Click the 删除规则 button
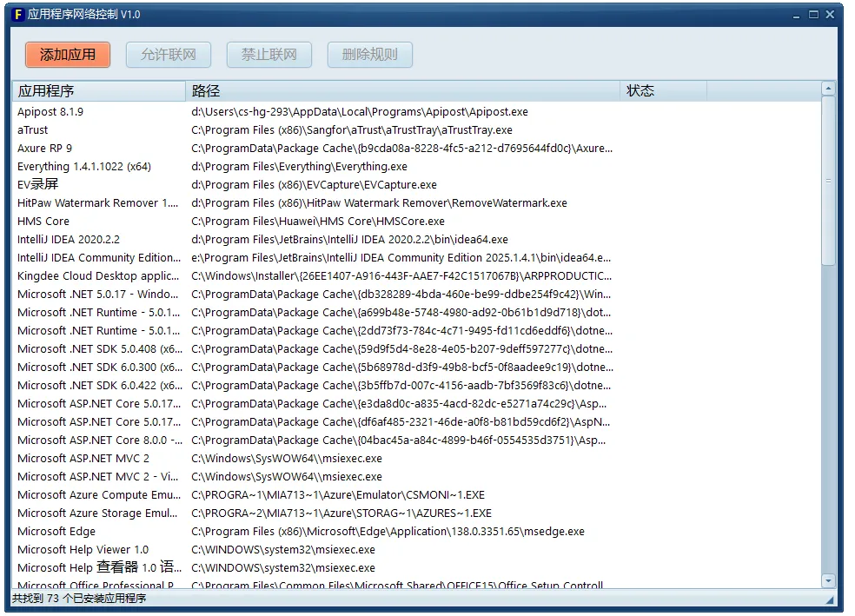Image resolution: width=855 pixels, height=616 pixels. [x=369, y=55]
